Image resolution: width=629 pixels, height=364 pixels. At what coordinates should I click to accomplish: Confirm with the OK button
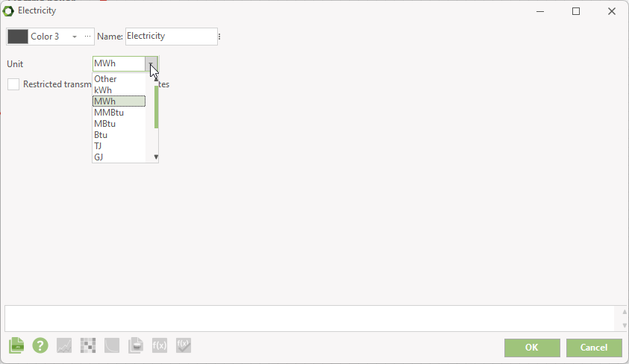[x=532, y=348]
